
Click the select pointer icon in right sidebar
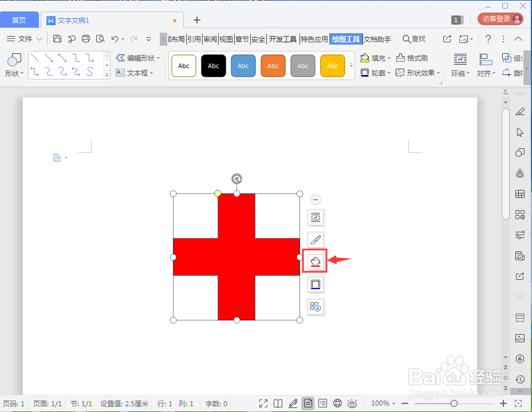[520, 132]
